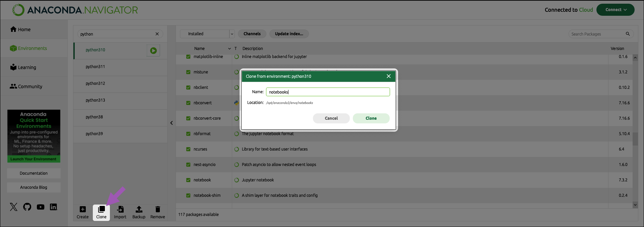Open the Connect dropdown button
644x227 pixels.
616,10
